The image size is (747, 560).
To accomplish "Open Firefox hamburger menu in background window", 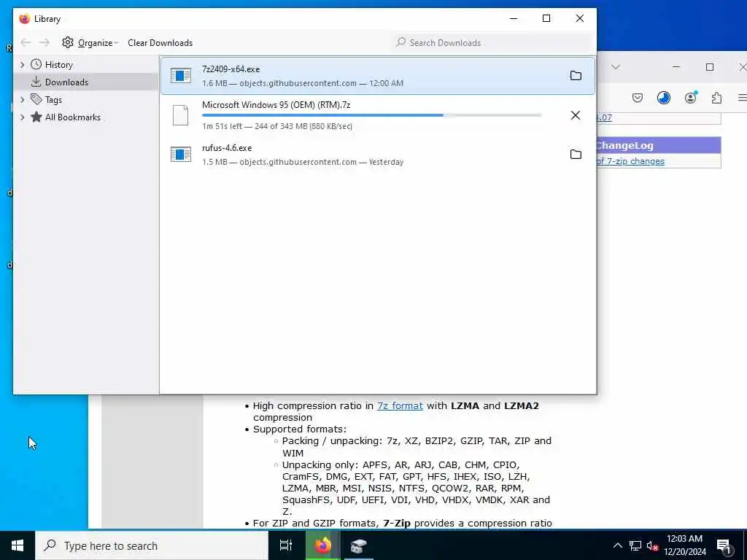I will point(742,98).
